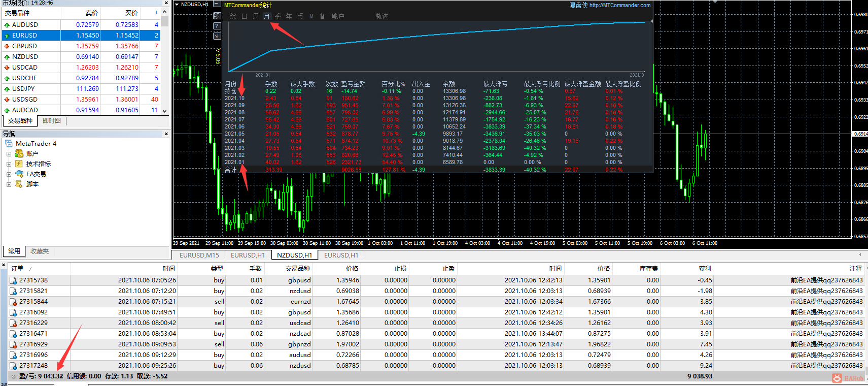The image size is (868, 386).
Task: Click the checkmark icon on chart panel
Action: pyautogui.click(x=217, y=36)
